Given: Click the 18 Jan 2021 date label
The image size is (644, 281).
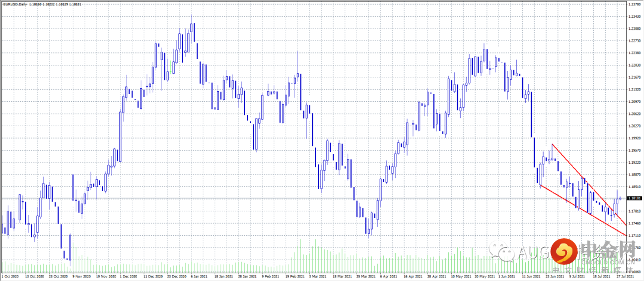Looking at the screenshot, I should [225, 277].
